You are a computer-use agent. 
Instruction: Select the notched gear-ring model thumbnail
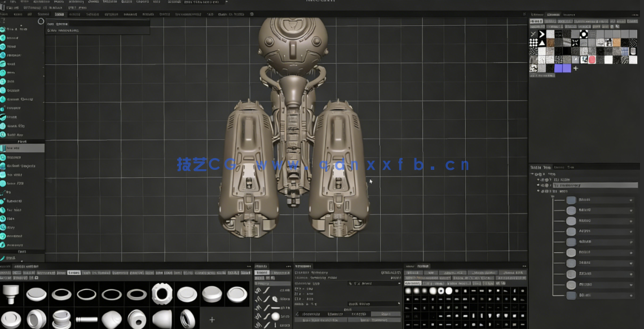click(x=162, y=294)
